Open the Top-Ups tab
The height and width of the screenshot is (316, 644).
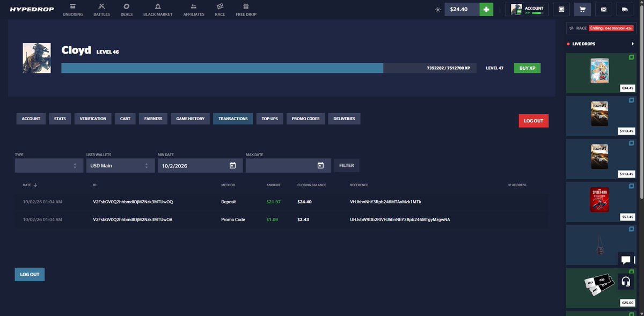(270, 119)
